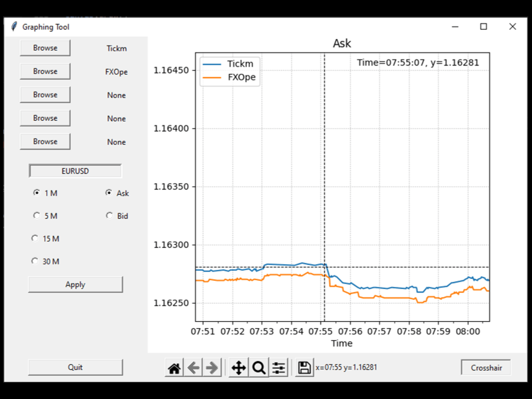Click the second Browse button labeled FXOpe
The width and height of the screenshot is (532, 399).
45,71
